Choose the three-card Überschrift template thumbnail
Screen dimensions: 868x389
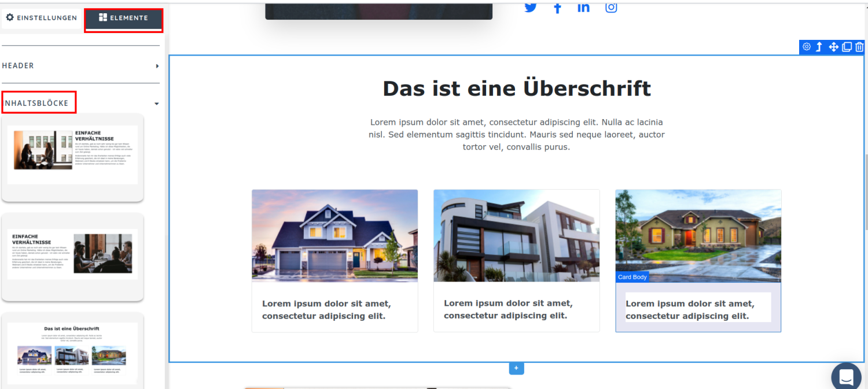coord(72,351)
